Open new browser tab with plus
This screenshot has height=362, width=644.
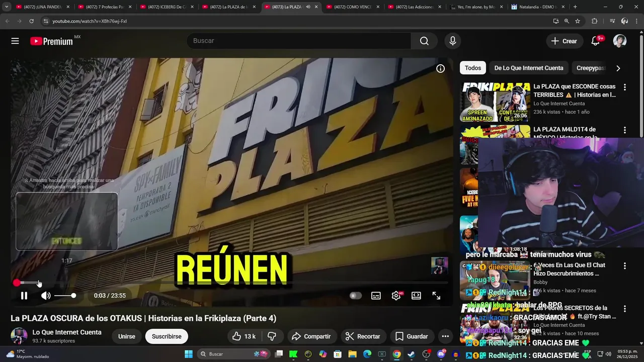[x=575, y=7]
